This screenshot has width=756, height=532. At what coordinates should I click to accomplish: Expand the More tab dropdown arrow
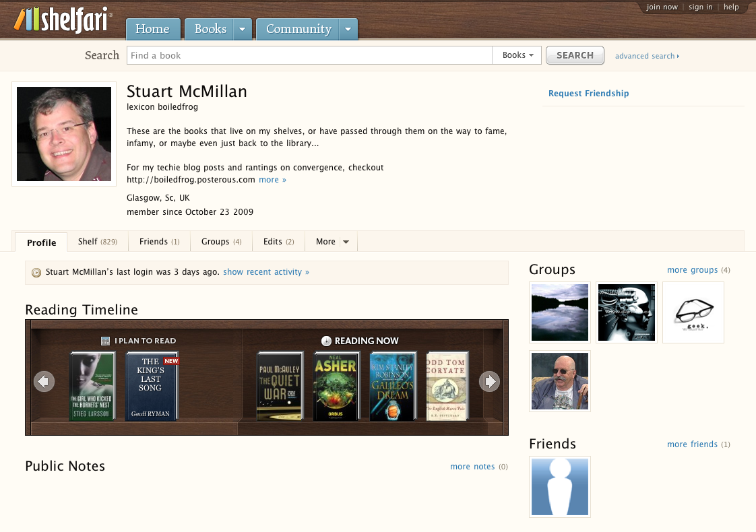pos(346,242)
